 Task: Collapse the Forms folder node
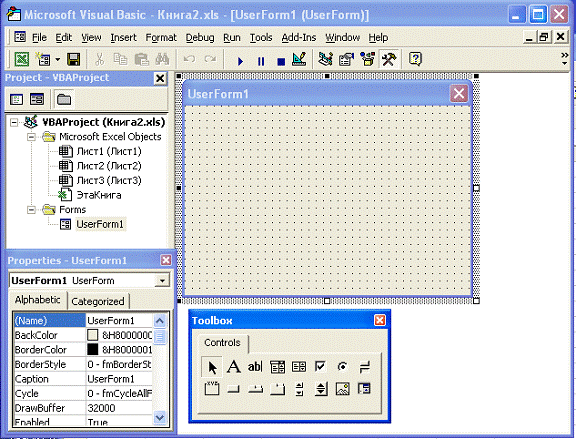32,210
